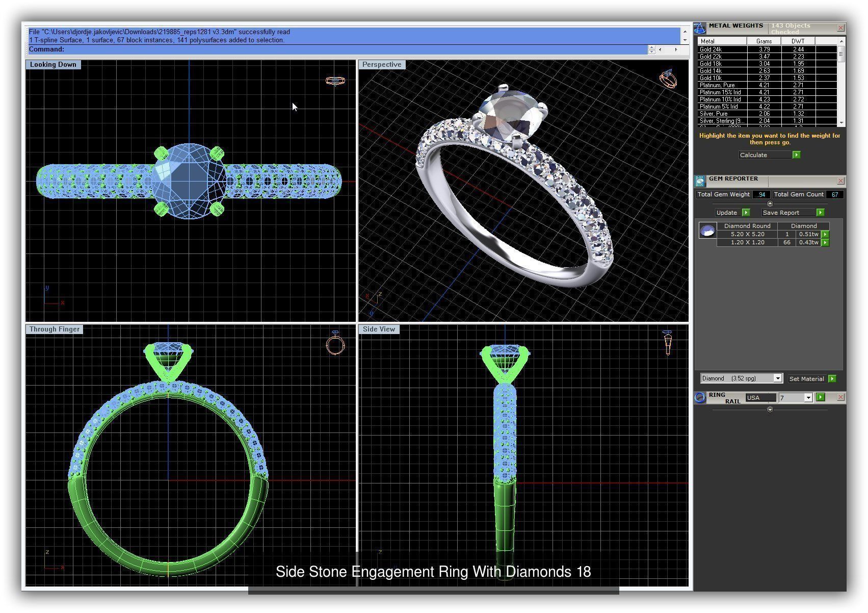
Task: Close the Gem Reporter panel
Action: [841, 181]
